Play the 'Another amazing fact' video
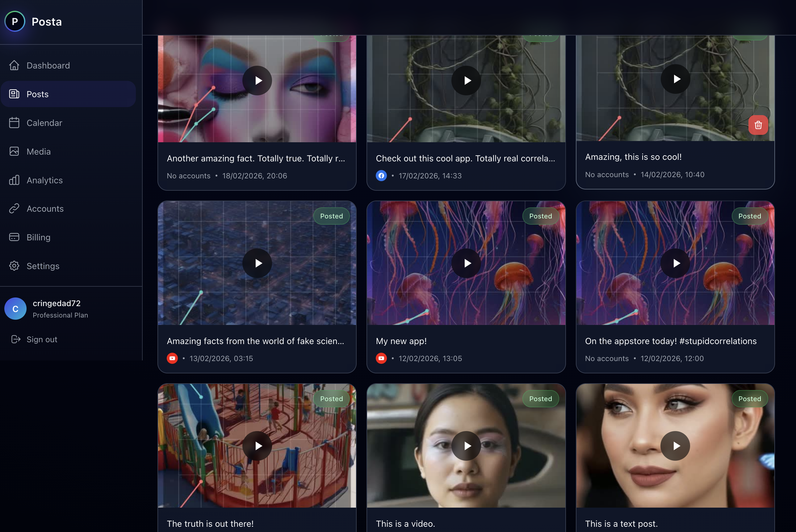This screenshot has height=532, width=796. click(x=257, y=81)
